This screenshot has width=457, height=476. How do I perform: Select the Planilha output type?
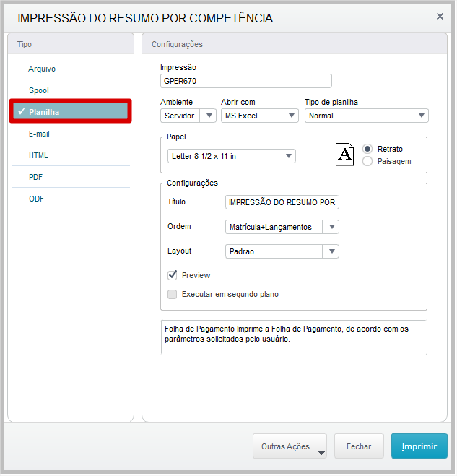coord(71,111)
